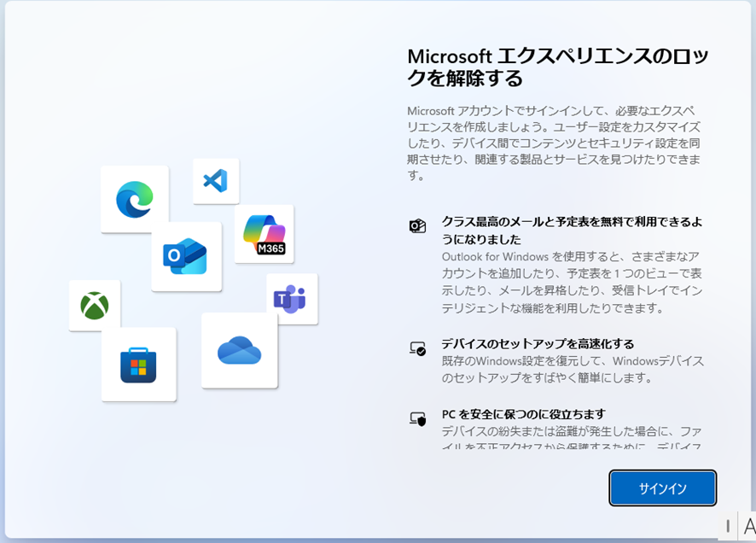
Task: Click the IME 'A' input mode indicator
Action: pyautogui.click(x=749, y=526)
